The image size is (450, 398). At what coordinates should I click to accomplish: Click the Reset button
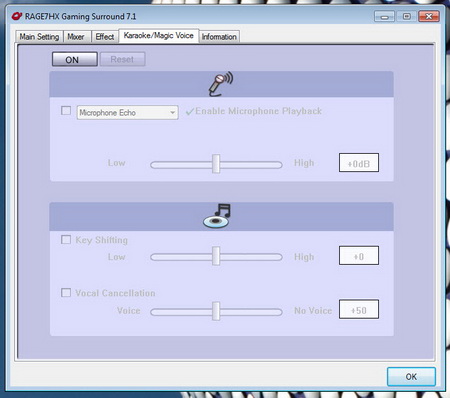(122, 59)
